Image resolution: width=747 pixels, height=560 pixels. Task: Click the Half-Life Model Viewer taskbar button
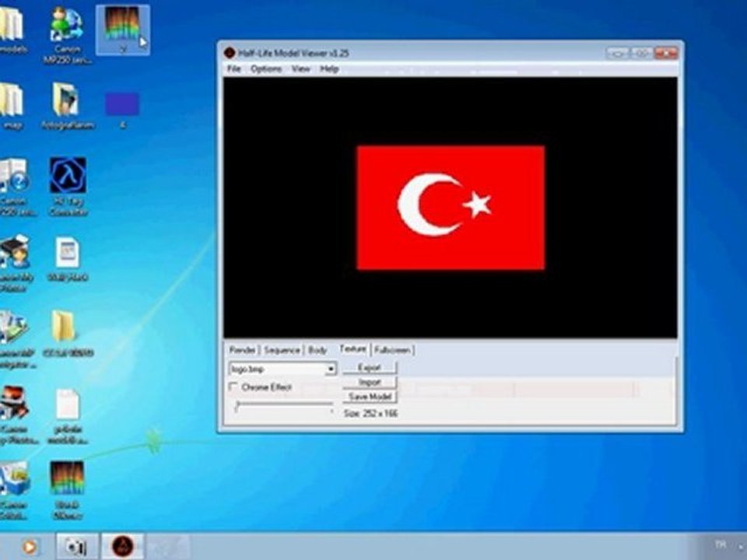[122, 546]
